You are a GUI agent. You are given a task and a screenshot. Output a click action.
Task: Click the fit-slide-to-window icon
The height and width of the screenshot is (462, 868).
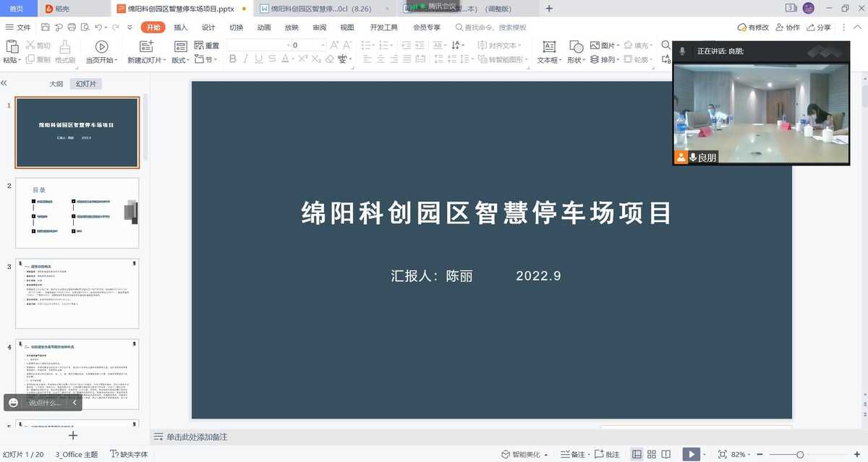pyautogui.click(x=722, y=454)
